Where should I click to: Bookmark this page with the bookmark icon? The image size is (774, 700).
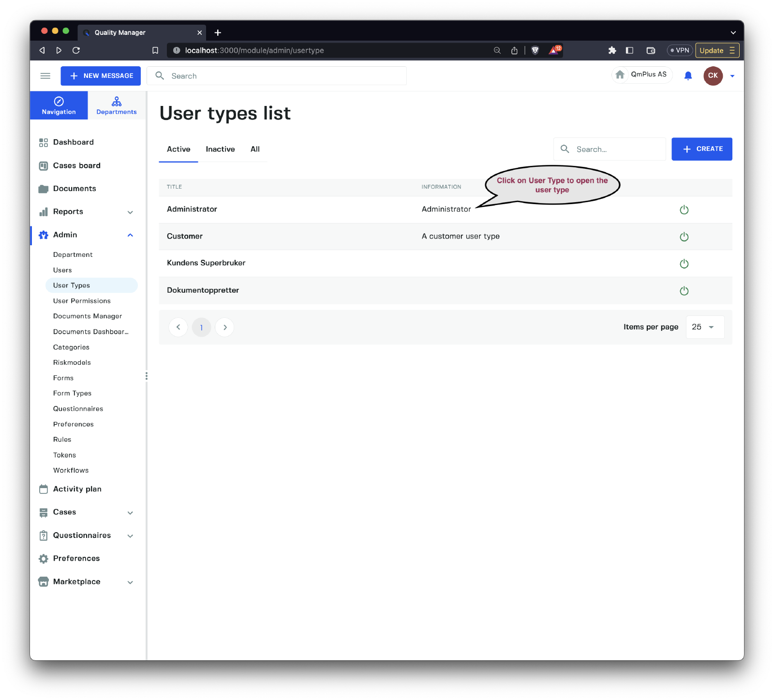(155, 50)
